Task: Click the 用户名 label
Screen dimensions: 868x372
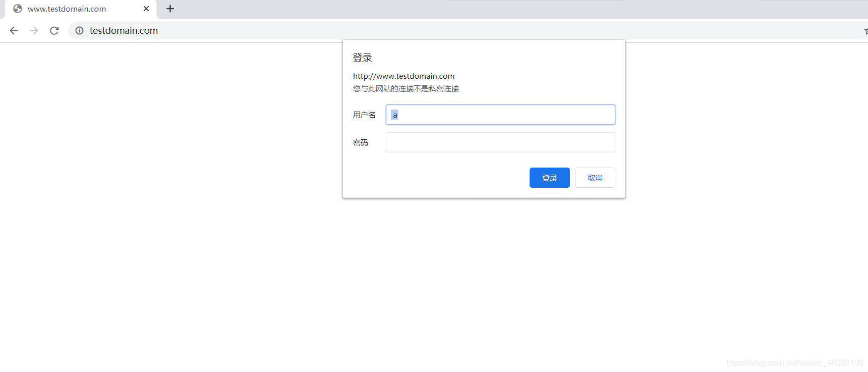Action: tap(364, 115)
